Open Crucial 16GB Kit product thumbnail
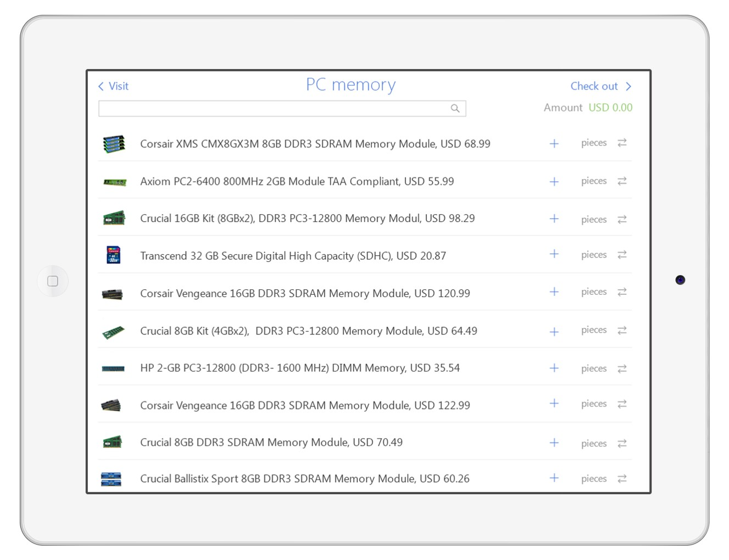This screenshot has height=560, width=729. tap(114, 218)
